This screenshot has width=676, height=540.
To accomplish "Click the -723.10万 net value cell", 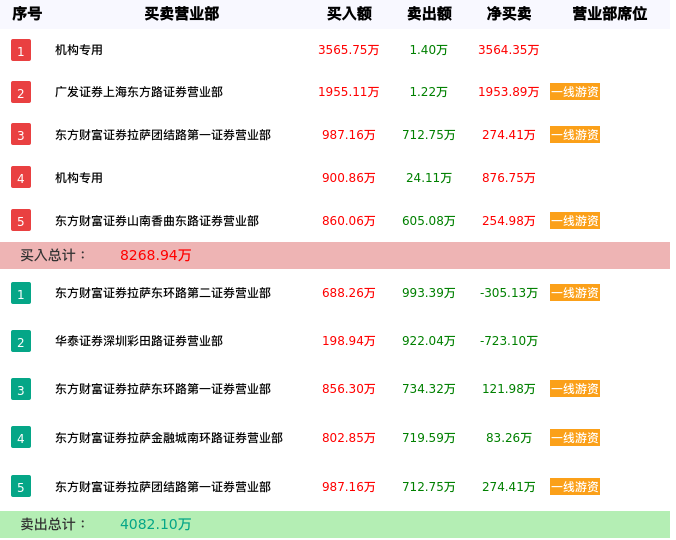I will pos(509,341).
